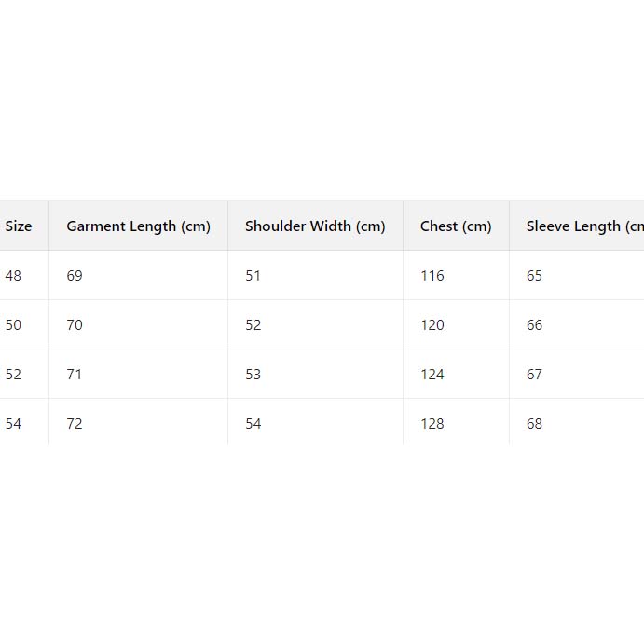Select size 54 in the Size column
Viewport: 644px width, 644px height.
(x=14, y=424)
